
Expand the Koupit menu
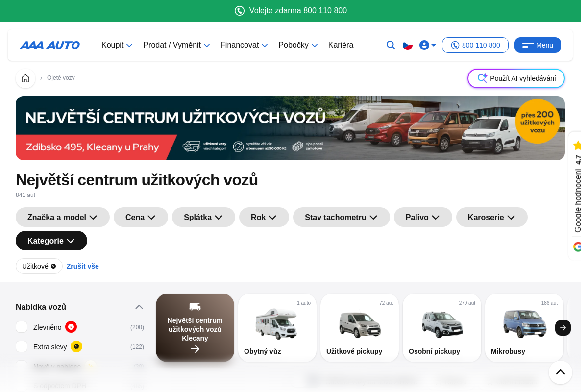pyautogui.click(x=117, y=45)
